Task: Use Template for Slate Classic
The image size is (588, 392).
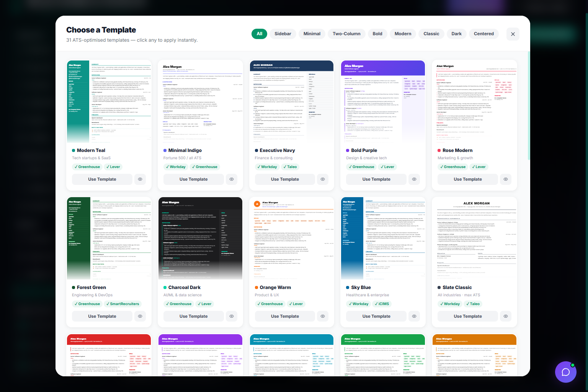Action: [x=468, y=316]
